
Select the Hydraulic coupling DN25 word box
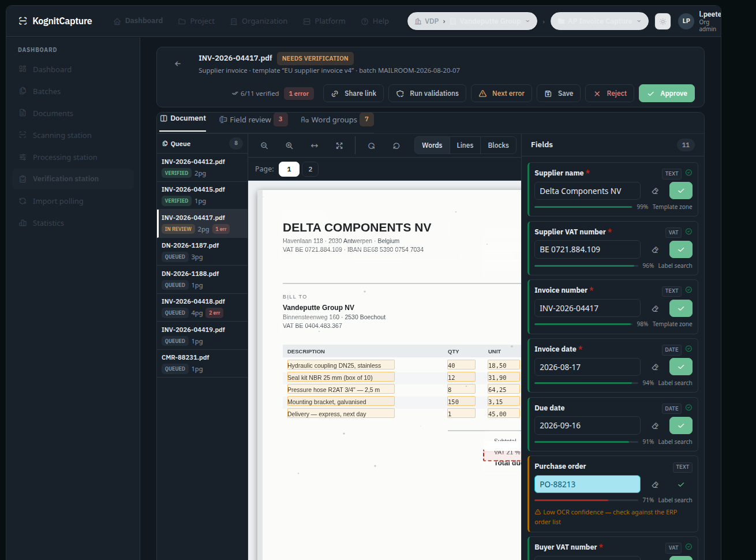[x=340, y=365]
